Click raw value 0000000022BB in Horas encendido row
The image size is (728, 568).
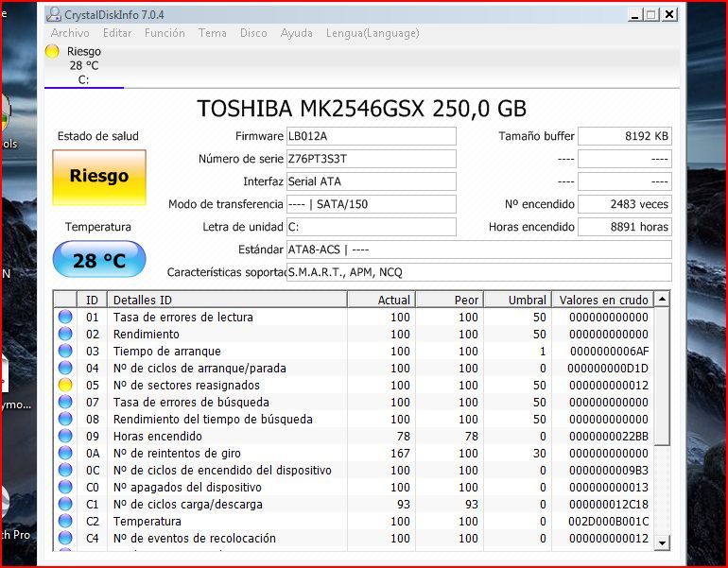point(609,437)
